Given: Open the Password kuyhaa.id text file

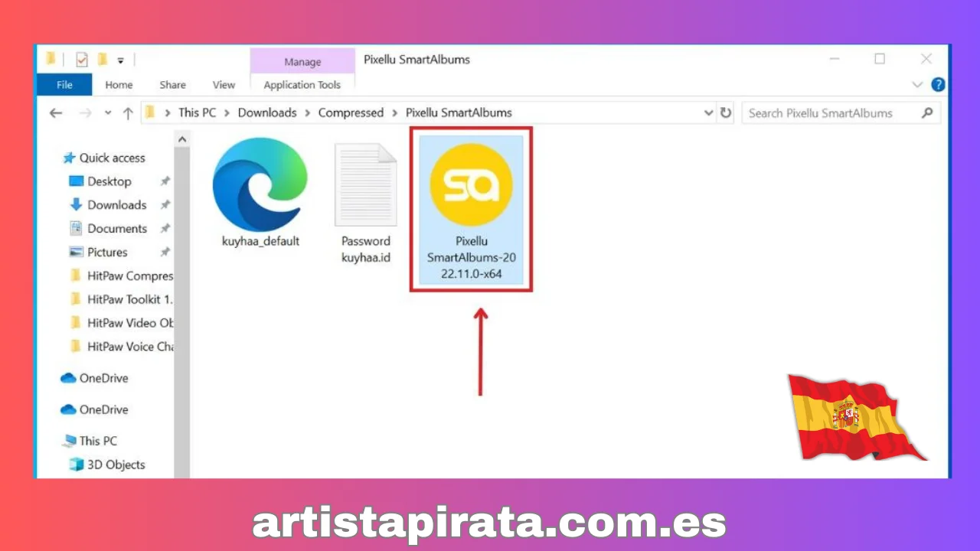Looking at the screenshot, I should [x=365, y=184].
